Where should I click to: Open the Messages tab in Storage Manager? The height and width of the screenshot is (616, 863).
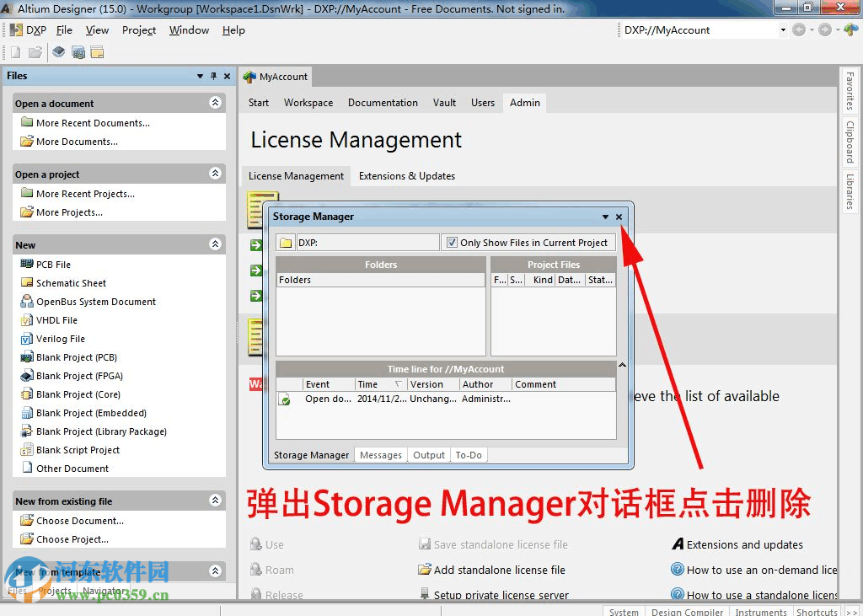381,454
